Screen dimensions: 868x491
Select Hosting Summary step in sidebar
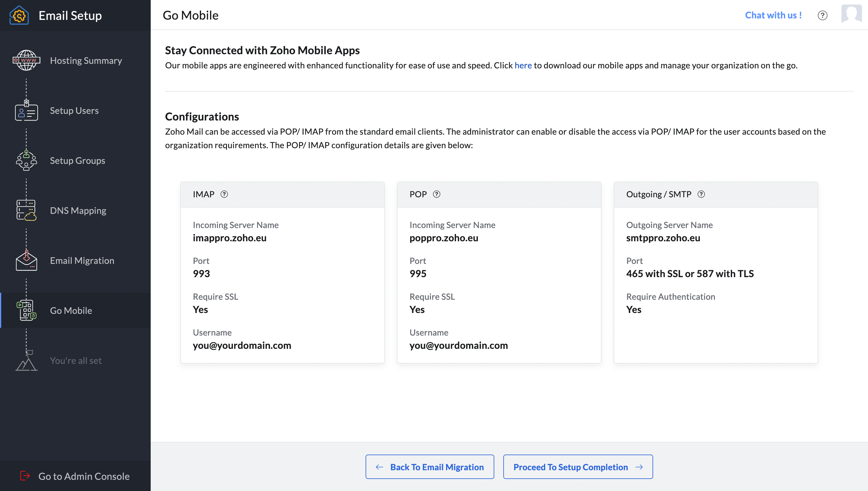[x=75, y=60]
